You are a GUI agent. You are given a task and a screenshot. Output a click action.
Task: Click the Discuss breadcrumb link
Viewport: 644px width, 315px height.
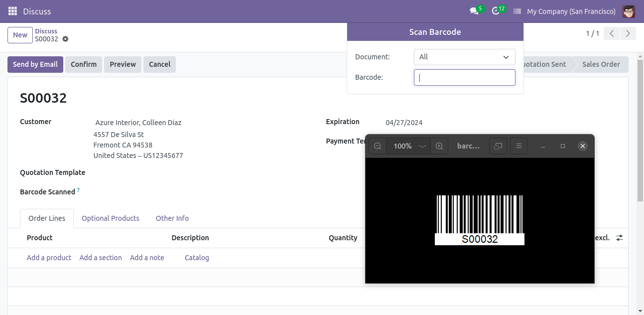point(46,31)
